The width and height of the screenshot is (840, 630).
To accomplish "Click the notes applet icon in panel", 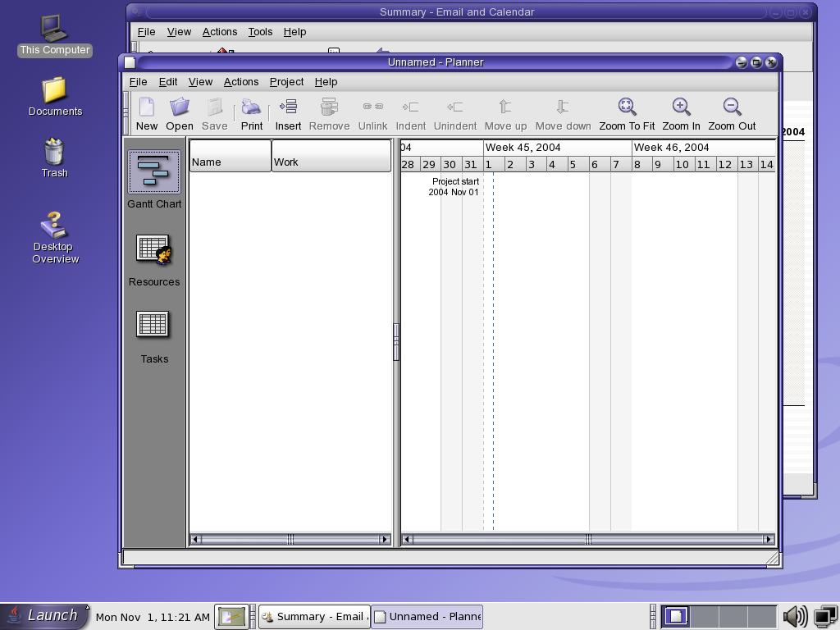I will (x=231, y=617).
